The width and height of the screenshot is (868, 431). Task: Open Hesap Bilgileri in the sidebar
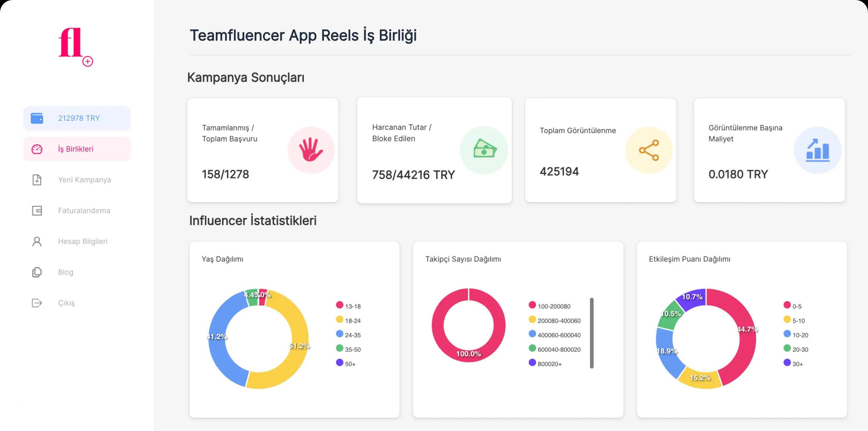coord(77,241)
